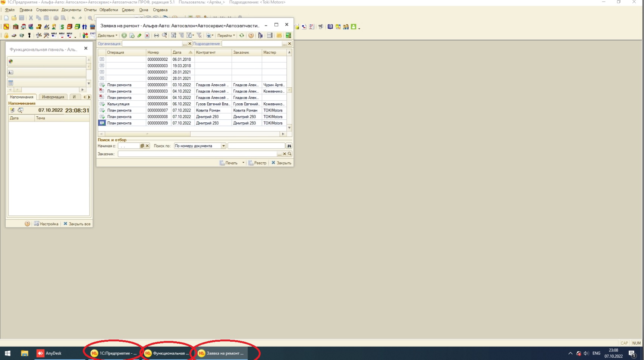Click the binoculars search button
Screen dimensions: 644x360
tap(289, 146)
